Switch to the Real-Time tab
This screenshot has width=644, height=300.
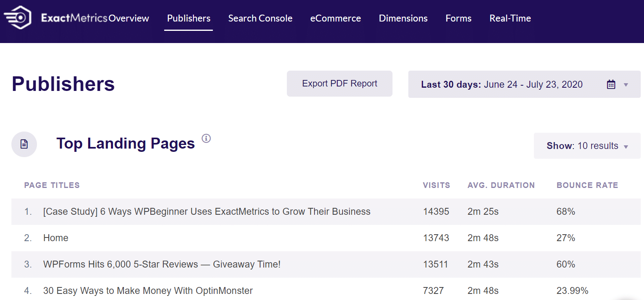510,18
